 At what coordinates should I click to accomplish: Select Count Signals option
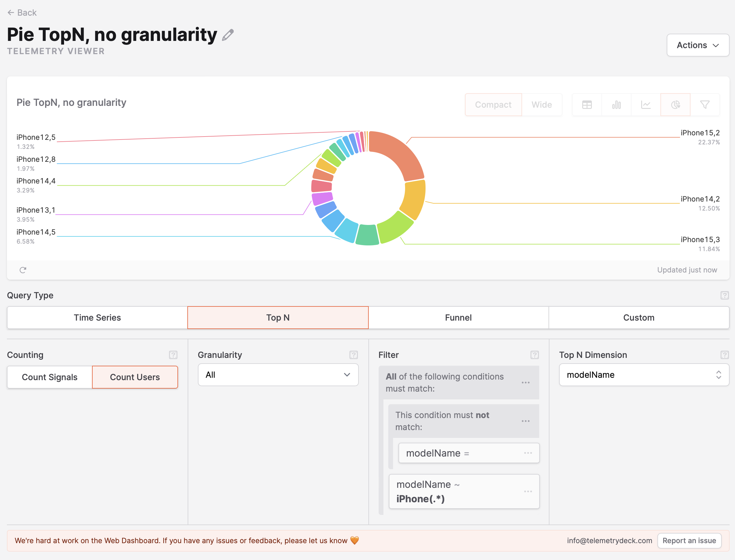tap(50, 377)
